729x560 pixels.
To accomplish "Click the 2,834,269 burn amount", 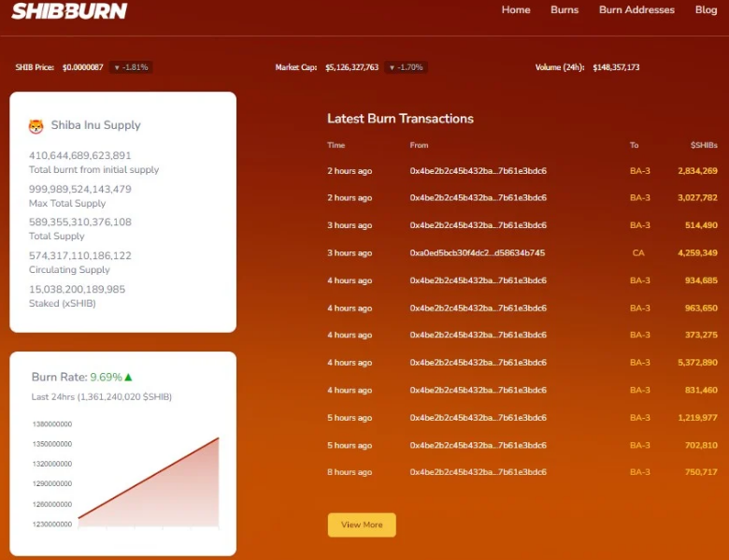I will coord(697,171).
